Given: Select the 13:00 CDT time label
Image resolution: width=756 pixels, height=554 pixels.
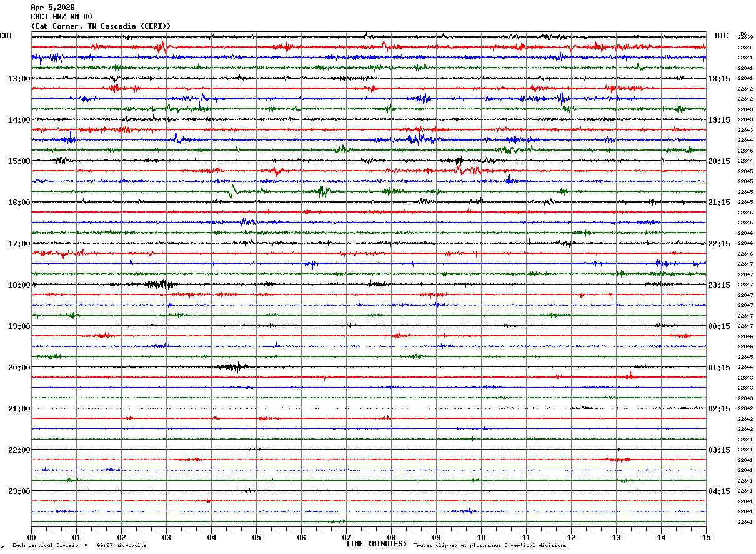Looking at the screenshot, I should [19, 79].
